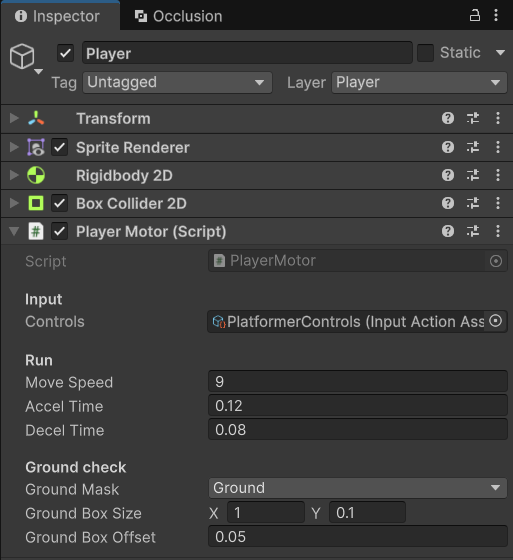Open Rigidbody 2D more options menu
513x560 pixels.
[498, 175]
